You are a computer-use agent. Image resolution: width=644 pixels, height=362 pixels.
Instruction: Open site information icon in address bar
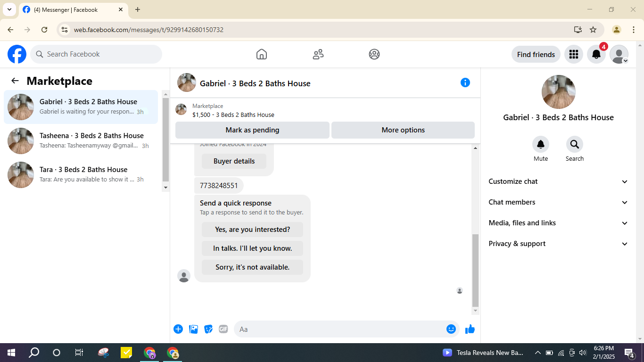[65, 30]
